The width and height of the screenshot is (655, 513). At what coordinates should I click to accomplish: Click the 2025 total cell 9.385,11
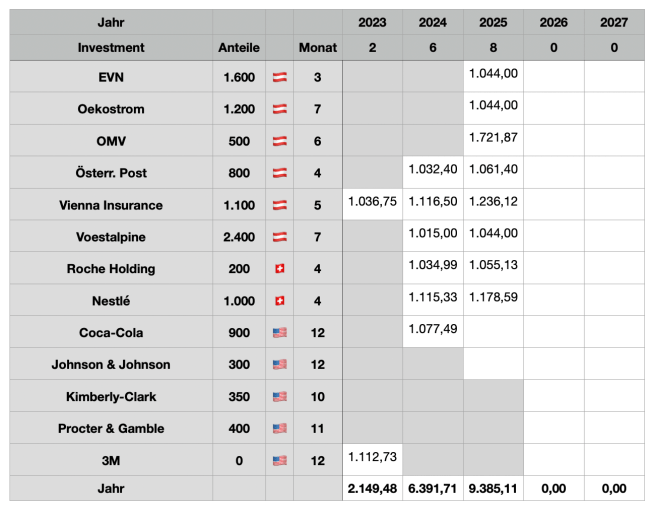[x=493, y=489]
